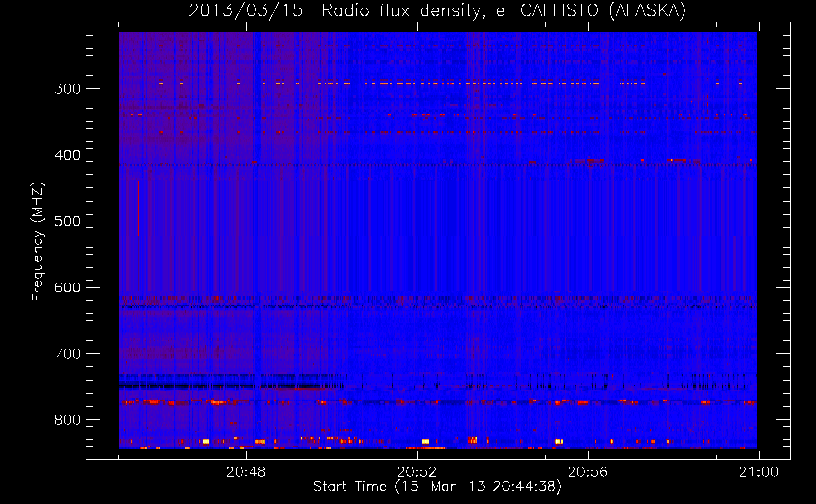Screen dimensions: 816x504
Task: Click the "Start Time (15-Mar-13 20:44:38)" label
Action: pos(437,487)
